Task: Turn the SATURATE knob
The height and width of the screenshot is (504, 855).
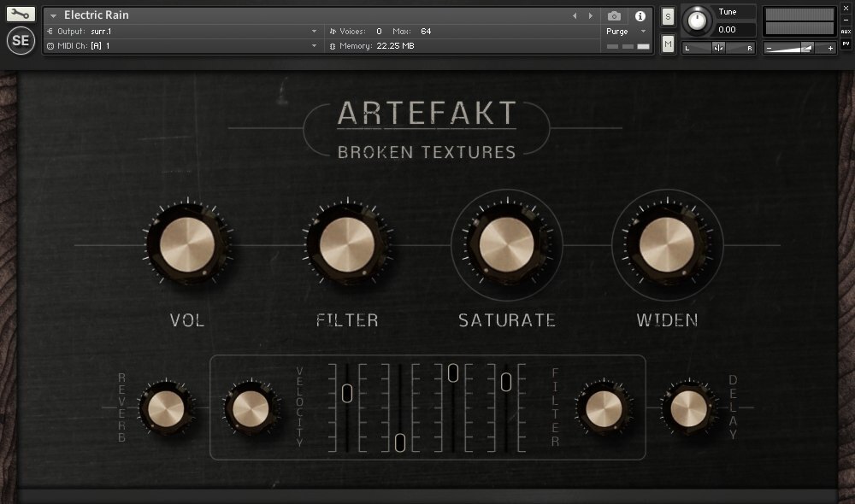Action: (507, 244)
